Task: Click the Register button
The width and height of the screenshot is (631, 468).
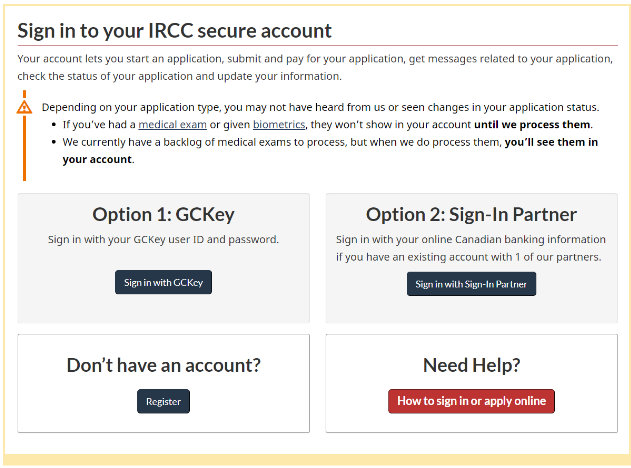Action: click(x=163, y=401)
